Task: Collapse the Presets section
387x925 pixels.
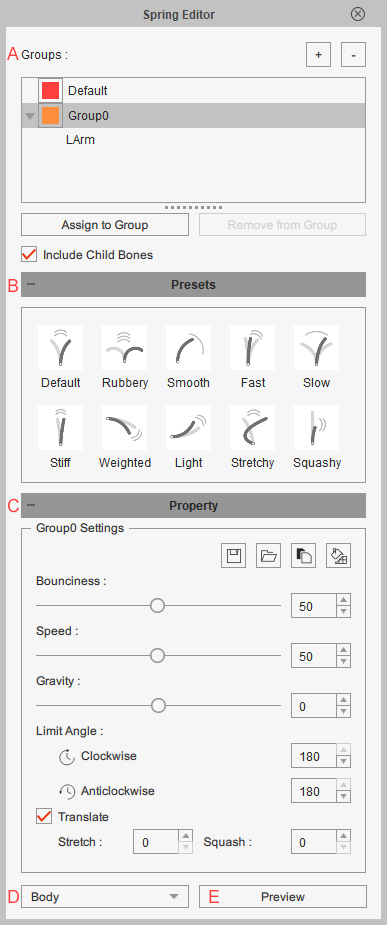Action: click(x=31, y=284)
